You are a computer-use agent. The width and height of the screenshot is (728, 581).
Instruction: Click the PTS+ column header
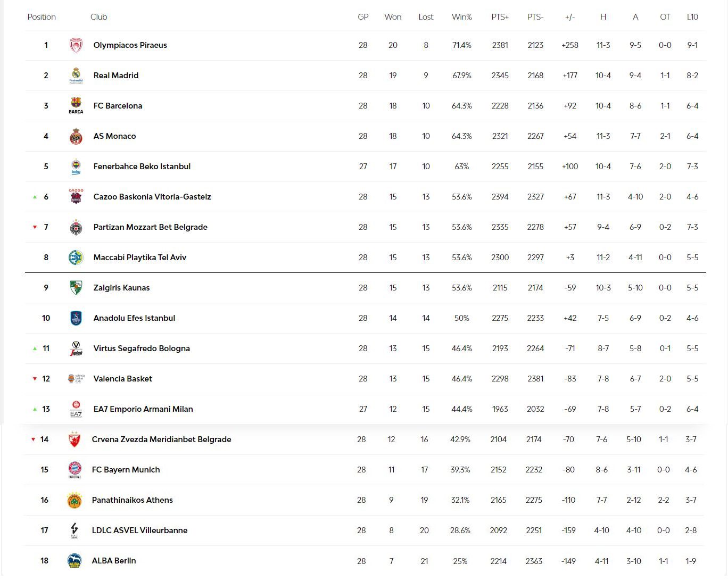point(500,17)
